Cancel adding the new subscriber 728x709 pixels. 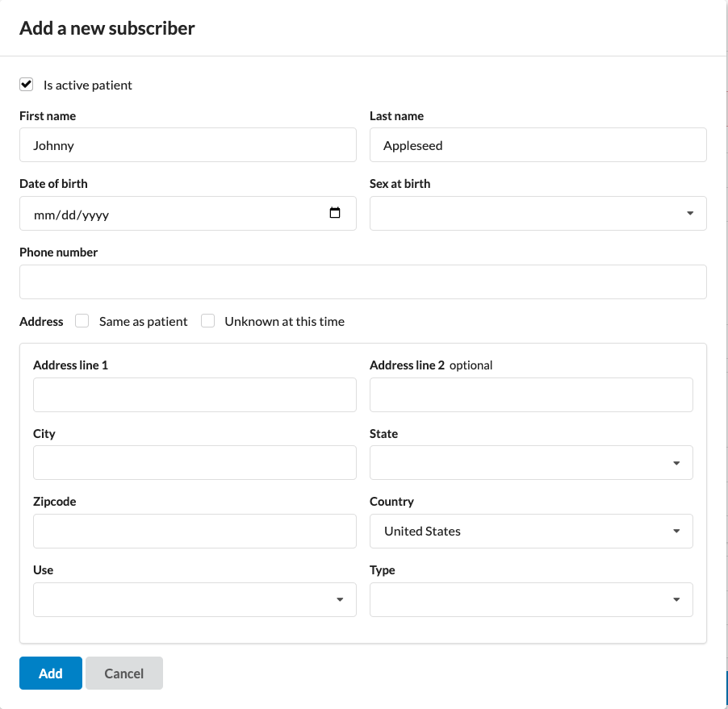(124, 674)
